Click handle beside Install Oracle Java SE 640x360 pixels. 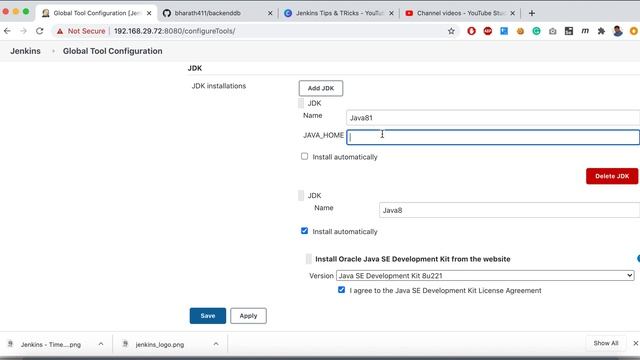(x=309, y=259)
